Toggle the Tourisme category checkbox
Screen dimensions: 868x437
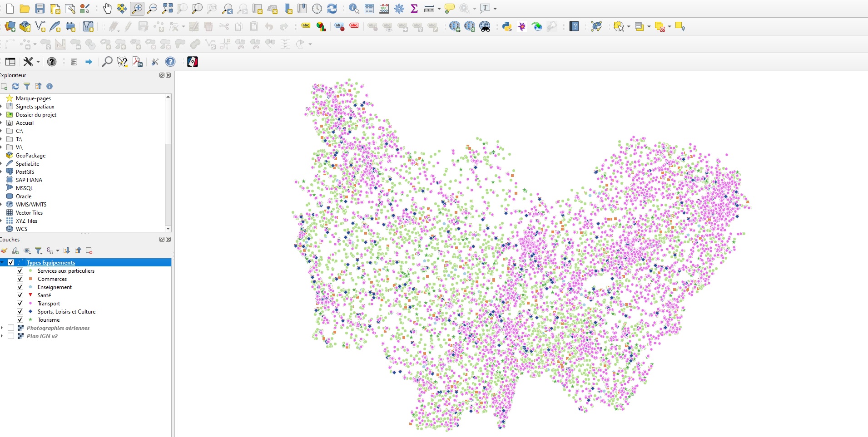tap(20, 319)
